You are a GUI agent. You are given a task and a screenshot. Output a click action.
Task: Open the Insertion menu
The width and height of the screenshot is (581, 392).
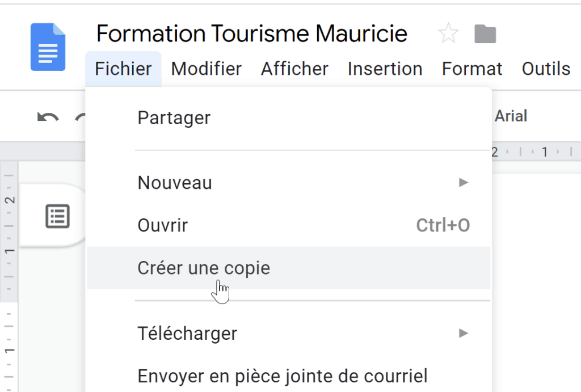click(385, 69)
